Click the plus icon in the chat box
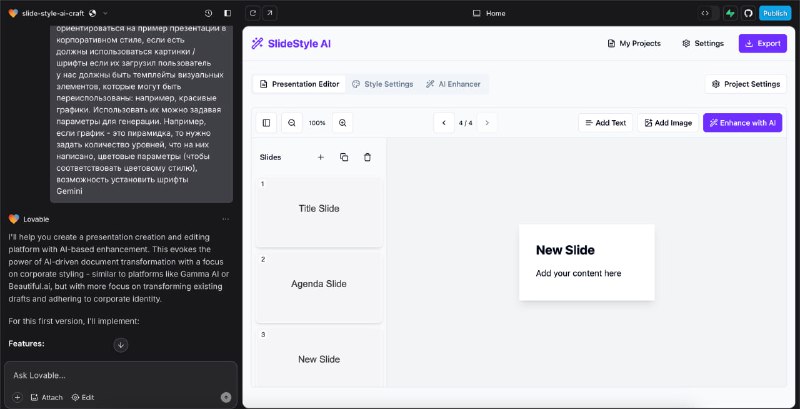The image size is (800, 409). pyautogui.click(x=17, y=397)
